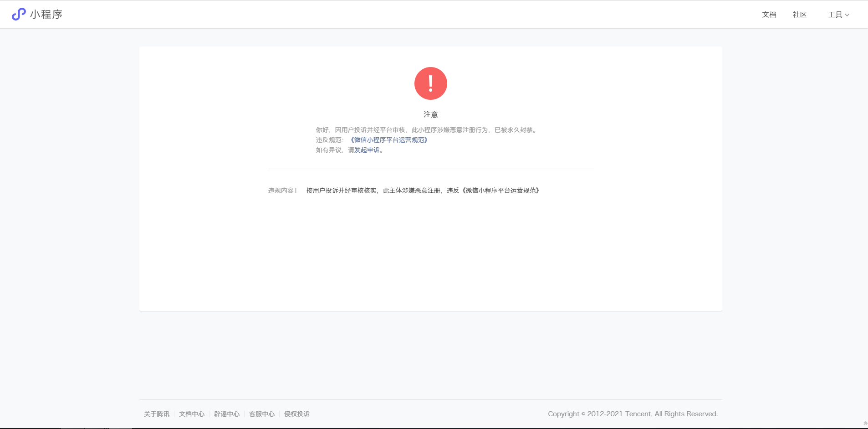Click the notice line starting 你好，因用户投诉

[x=427, y=130]
